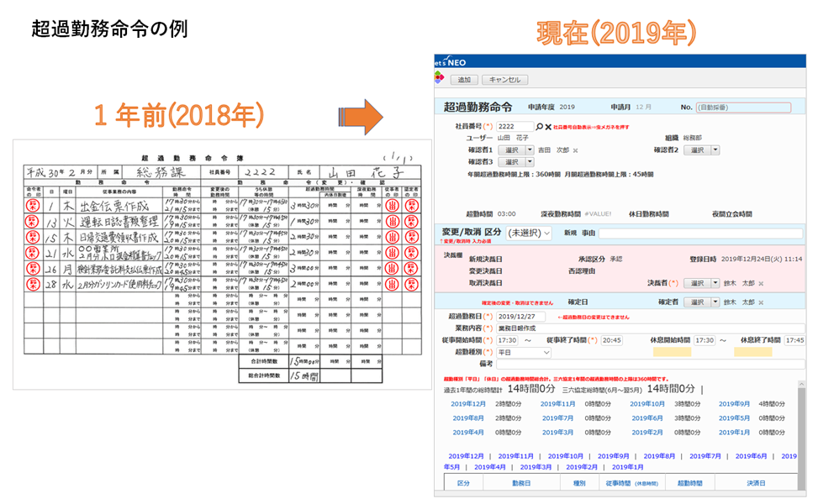
Task: Click the colorful flower icon left of 追加
Action: (440, 79)
